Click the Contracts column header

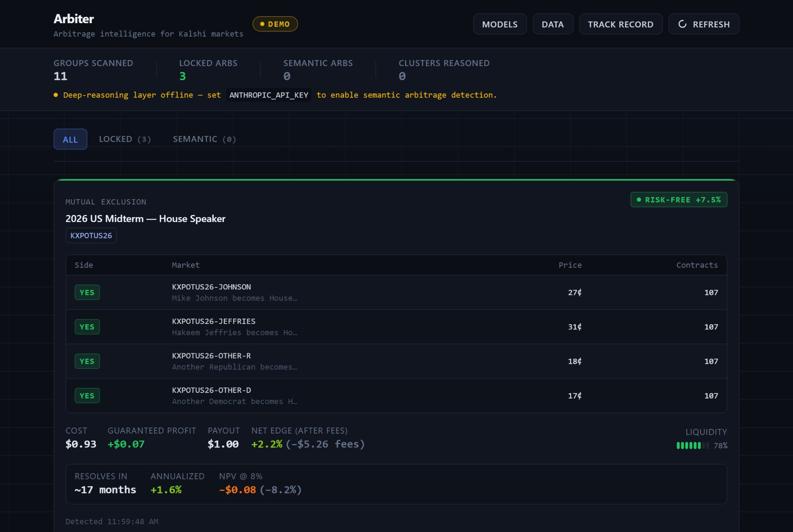(x=697, y=265)
